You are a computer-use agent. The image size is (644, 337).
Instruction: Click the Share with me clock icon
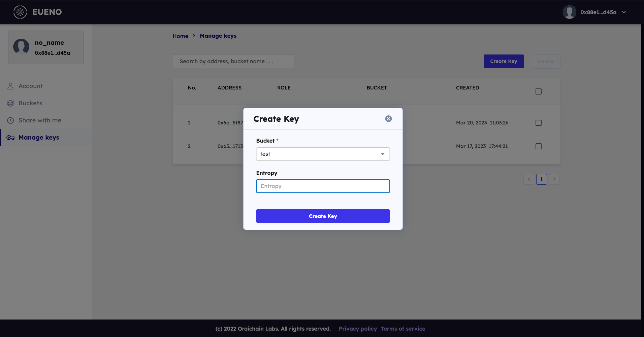click(10, 120)
